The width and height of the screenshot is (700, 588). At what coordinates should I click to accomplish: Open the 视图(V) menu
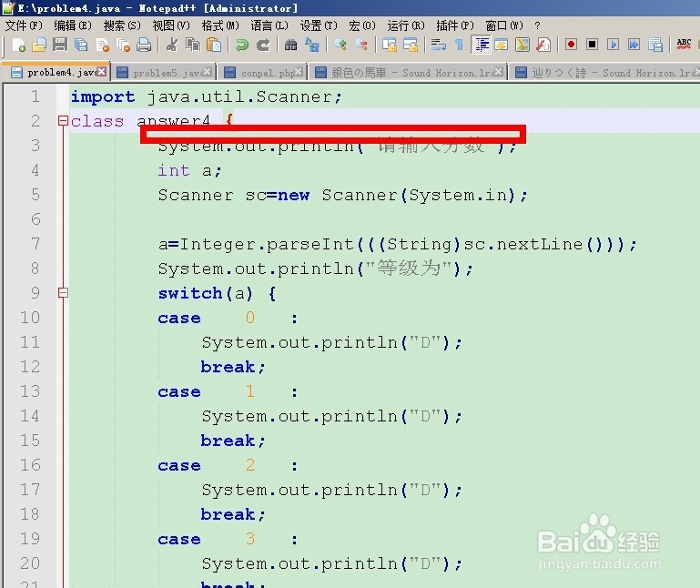tap(171, 25)
